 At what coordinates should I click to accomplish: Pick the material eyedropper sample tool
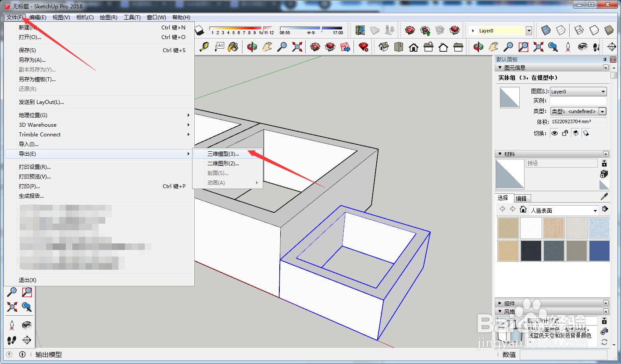pyautogui.click(x=604, y=197)
